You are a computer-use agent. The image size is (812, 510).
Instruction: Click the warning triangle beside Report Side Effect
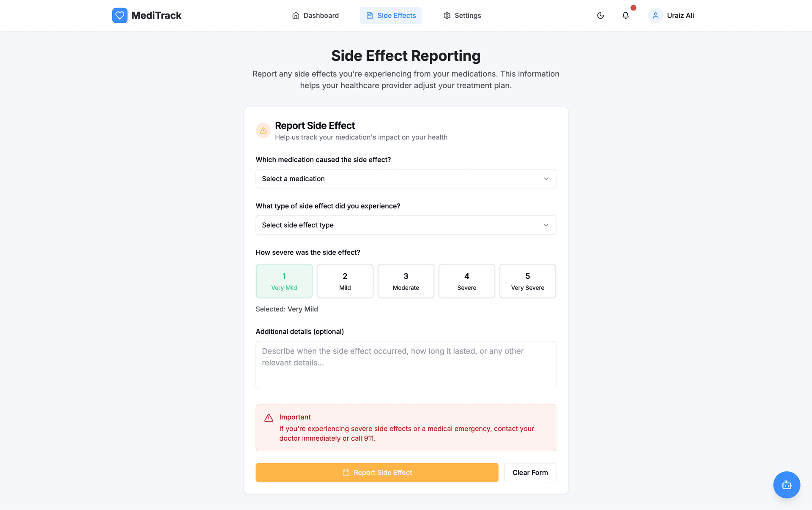click(263, 131)
